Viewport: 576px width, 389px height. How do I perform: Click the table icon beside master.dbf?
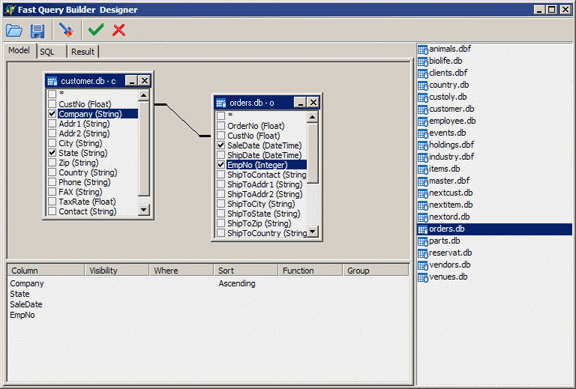click(x=423, y=181)
